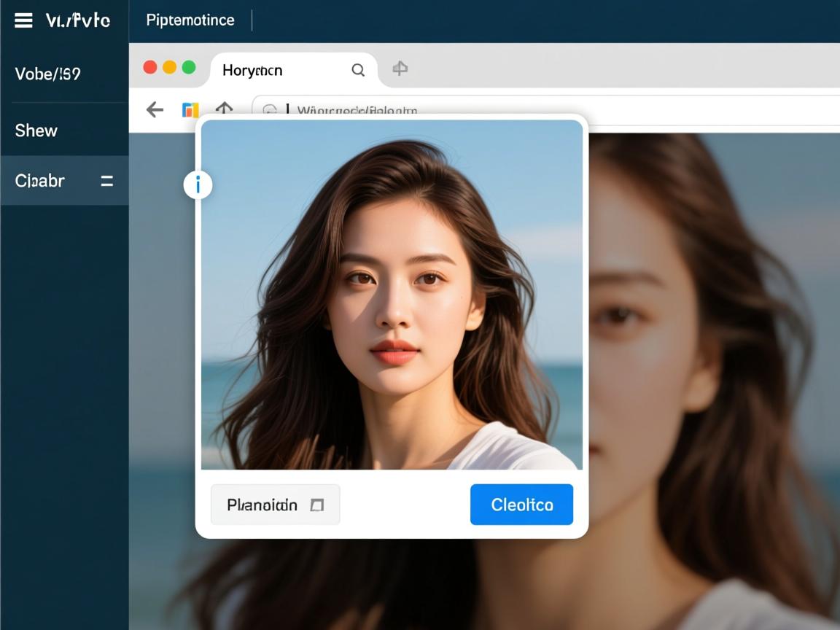Viewport: 840px width, 630px height.
Task: Click the up arrow icon in the browser toolbar
Action: click(224, 108)
